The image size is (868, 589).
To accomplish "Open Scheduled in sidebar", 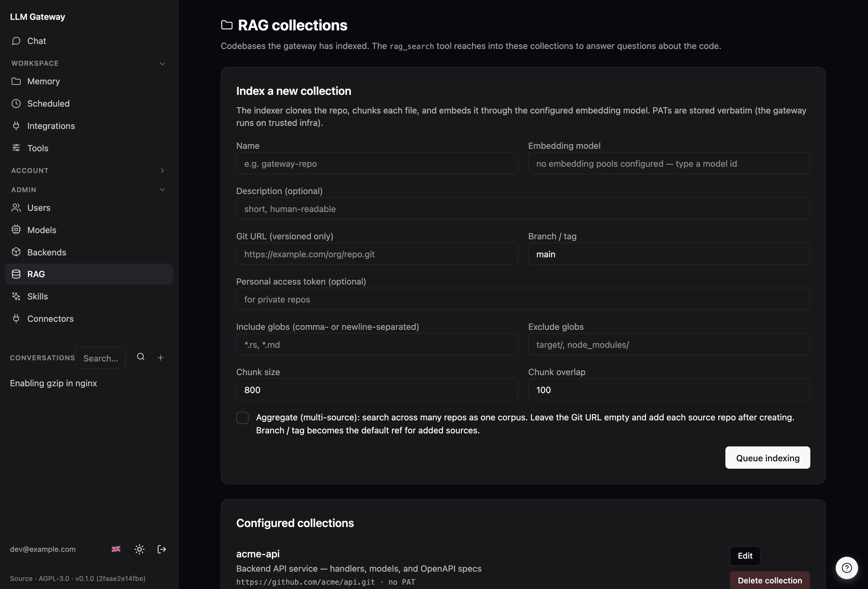I will (89, 104).
